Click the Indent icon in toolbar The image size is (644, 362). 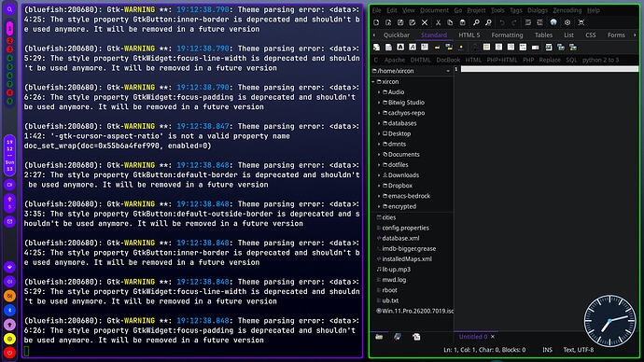[x=539, y=22]
